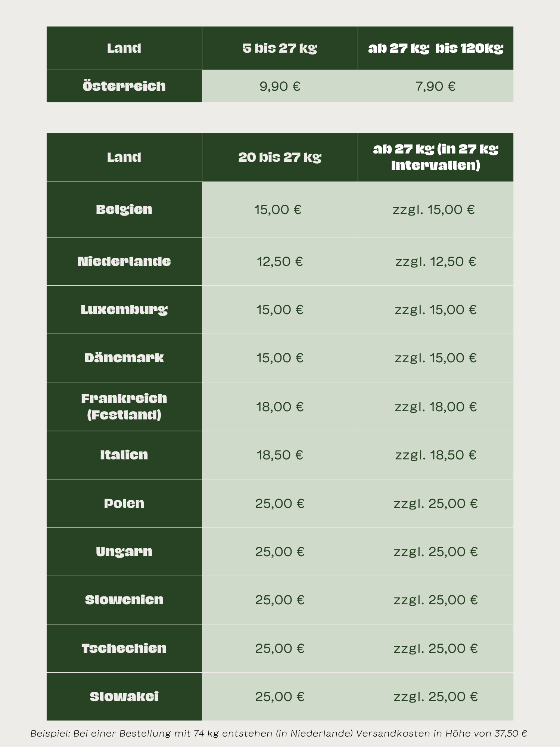This screenshot has height=747, width=560.
Task: Select the 'ab 27 kg bis 120kg' header
Action: click(x=435, y=48)
